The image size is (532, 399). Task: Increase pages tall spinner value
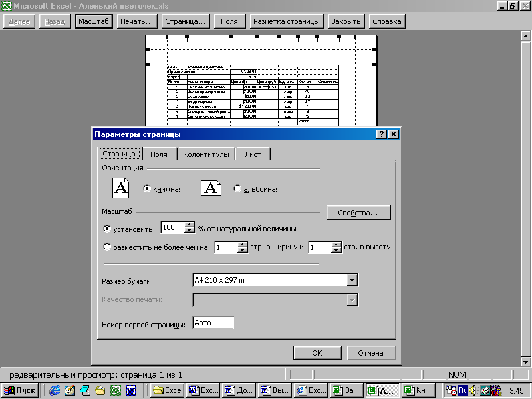336,245
